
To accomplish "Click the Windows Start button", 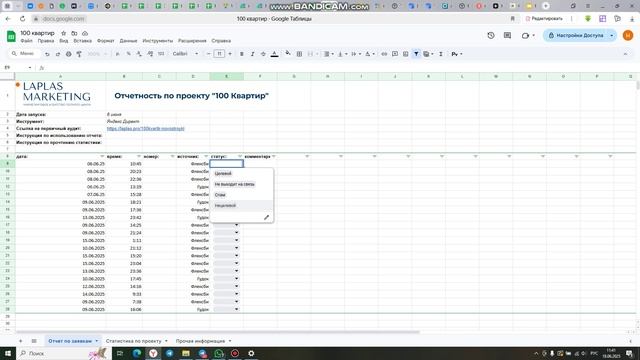I will (x=8, y=353).
